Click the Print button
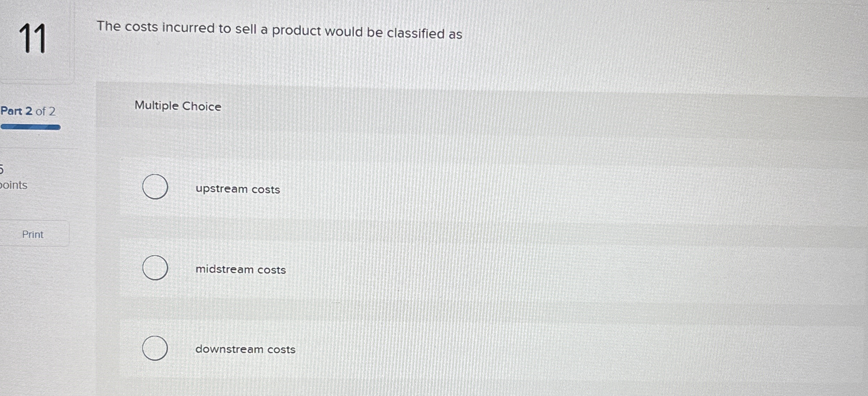 pyautogui.click(x=33, y=234)
